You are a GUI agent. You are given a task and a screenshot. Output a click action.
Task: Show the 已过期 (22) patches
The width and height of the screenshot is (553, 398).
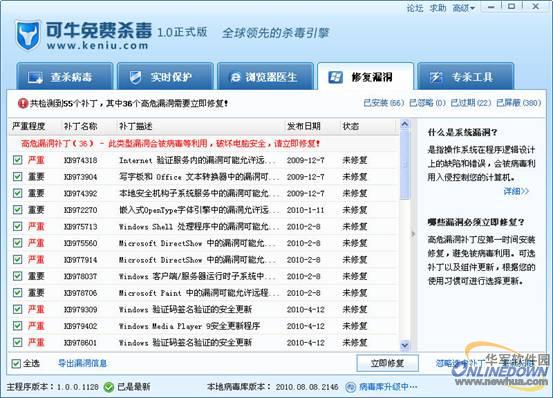[471, 103]
